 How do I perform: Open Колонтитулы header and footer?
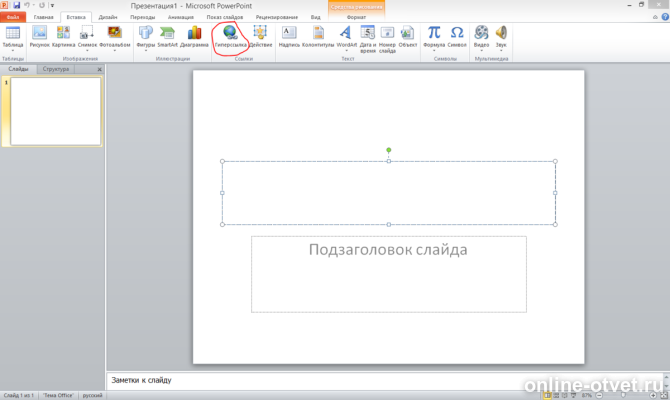click(x=318, y=33)
